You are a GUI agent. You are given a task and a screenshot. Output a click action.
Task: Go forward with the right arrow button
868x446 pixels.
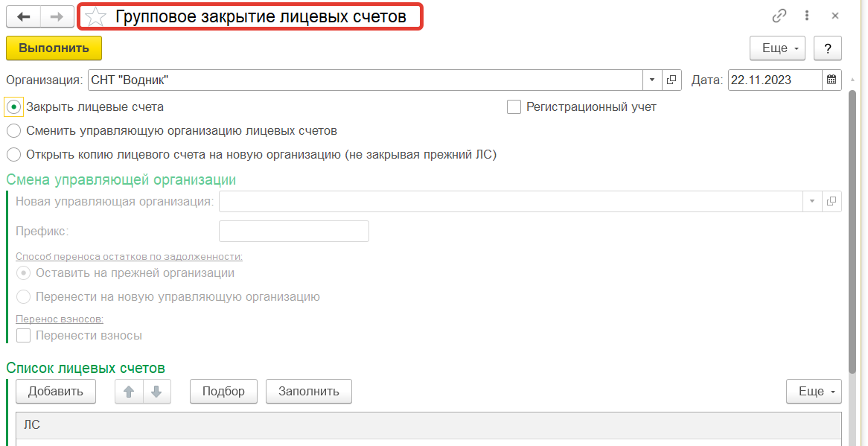[x=57, y=16]
